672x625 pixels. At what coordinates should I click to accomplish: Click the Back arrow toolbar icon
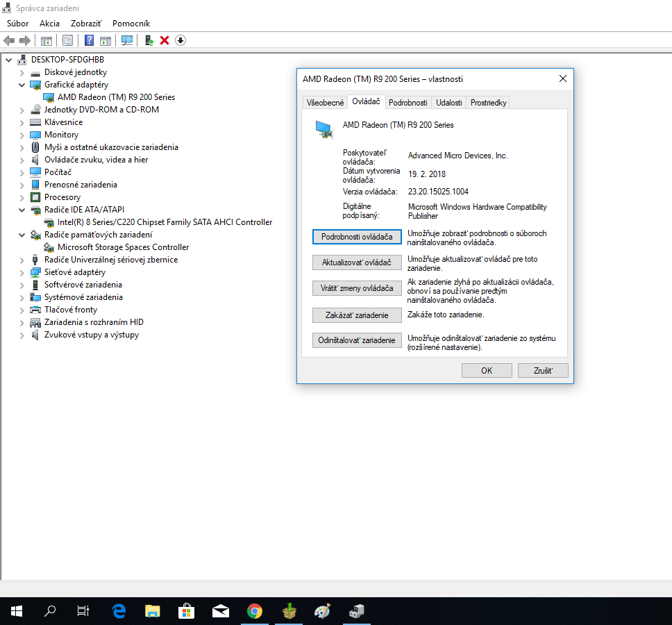(9, 41)
